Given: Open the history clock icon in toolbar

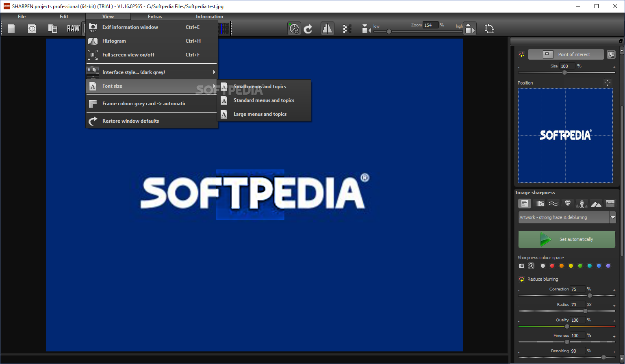Looking at the screenshot, I should 32,28.
